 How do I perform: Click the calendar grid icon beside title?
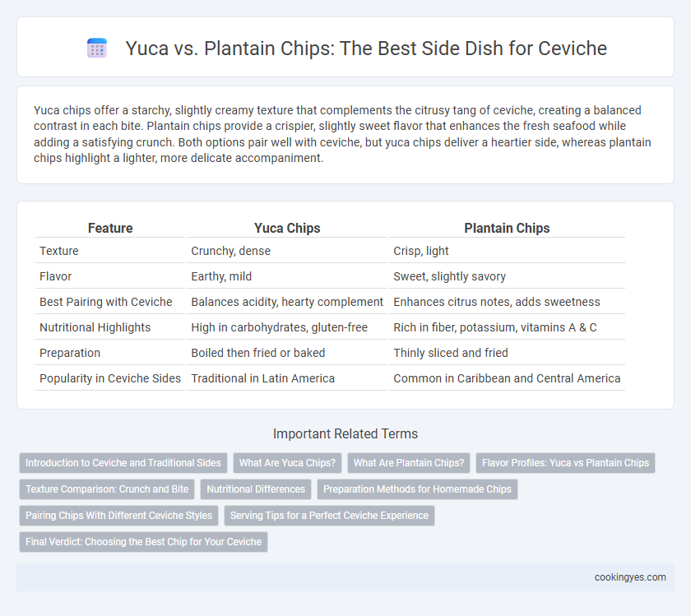(x=97, y=48)
